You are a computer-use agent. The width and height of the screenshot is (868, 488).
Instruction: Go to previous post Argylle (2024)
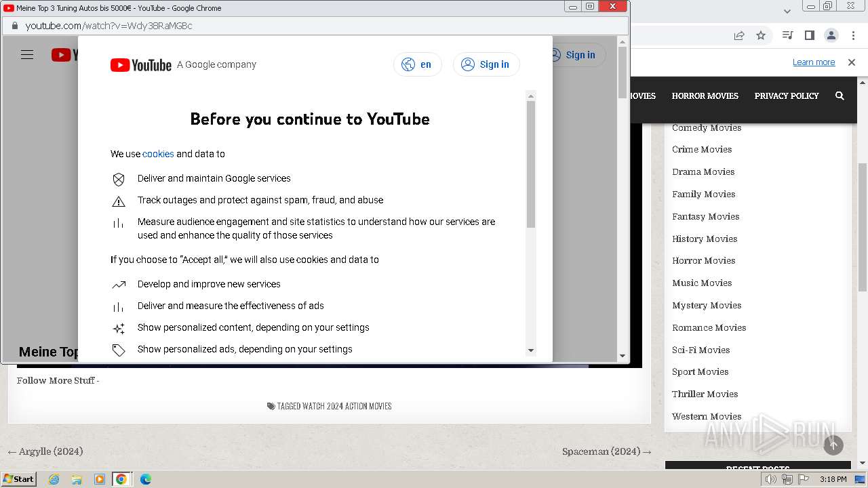[x=45, y=451]
